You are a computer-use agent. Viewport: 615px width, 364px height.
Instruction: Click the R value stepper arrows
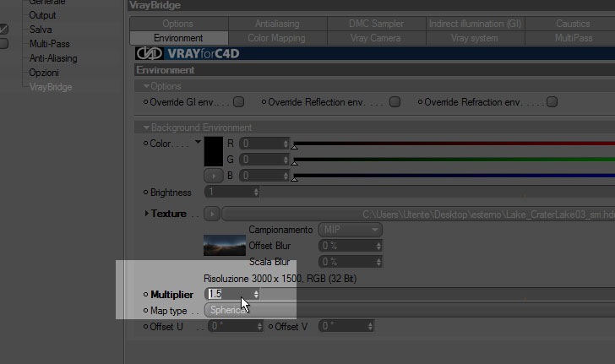point(286,144)
